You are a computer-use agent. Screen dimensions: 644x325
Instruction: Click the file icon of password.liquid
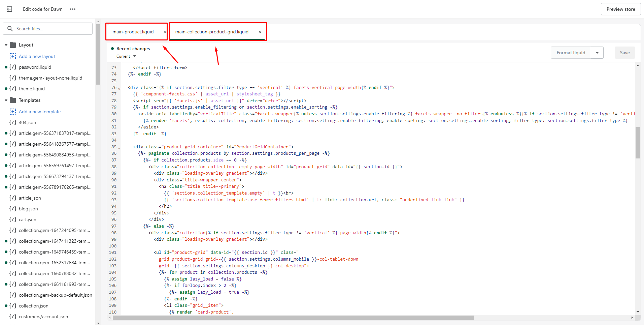13,67
